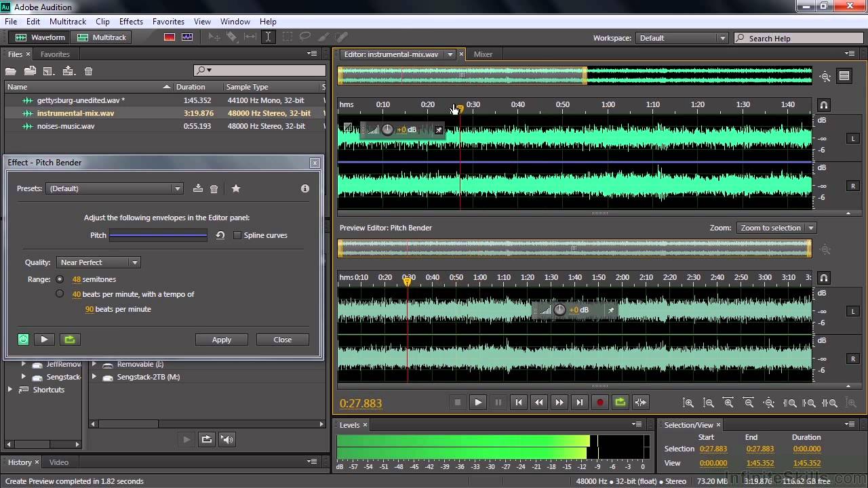Image resolution: width=868 pixels, height=488 pixels.
Task: Switch to the Multitrack view button
Action: (102, 37)
